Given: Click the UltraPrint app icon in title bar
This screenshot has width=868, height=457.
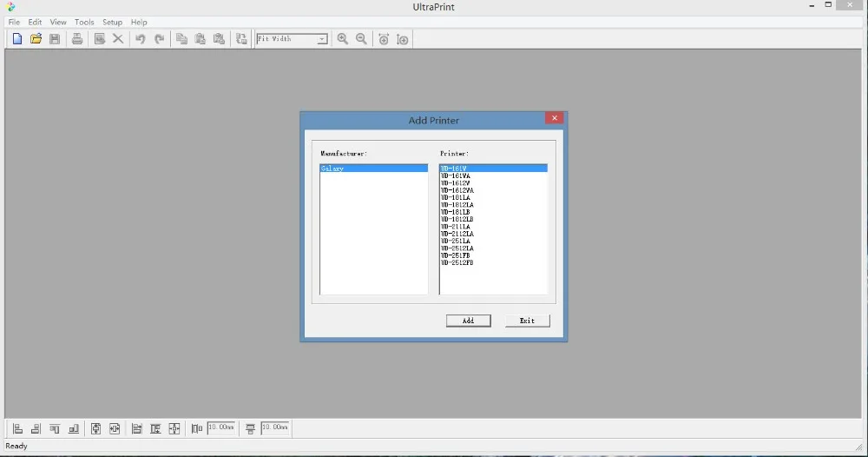Looking at the screenshot, I should point(10,7).
